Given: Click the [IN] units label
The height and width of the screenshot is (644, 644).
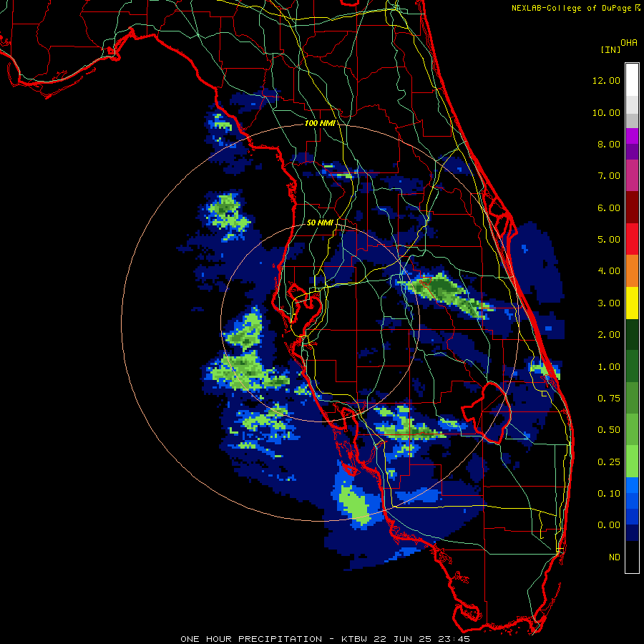Looking at the screenshot, I should pos(610,49).
